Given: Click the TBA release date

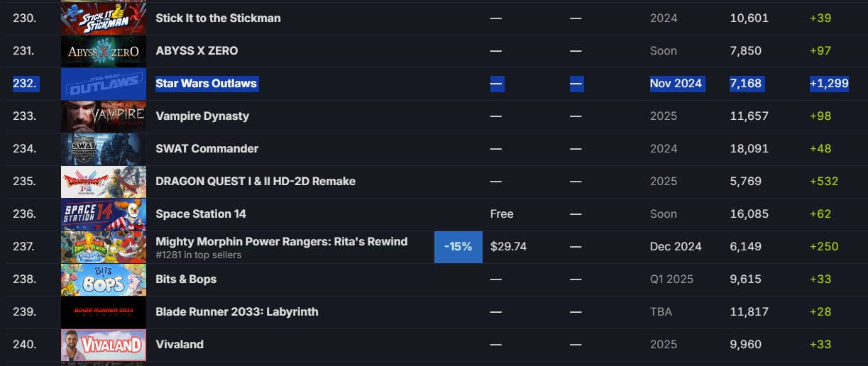Looking at the screenshot, I should 661,312.
